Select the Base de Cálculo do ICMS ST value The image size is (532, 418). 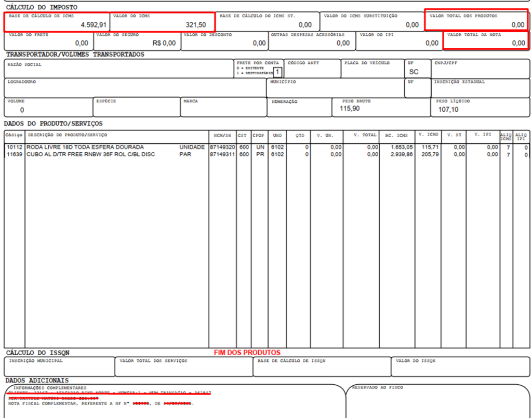[x=305, y=25]
